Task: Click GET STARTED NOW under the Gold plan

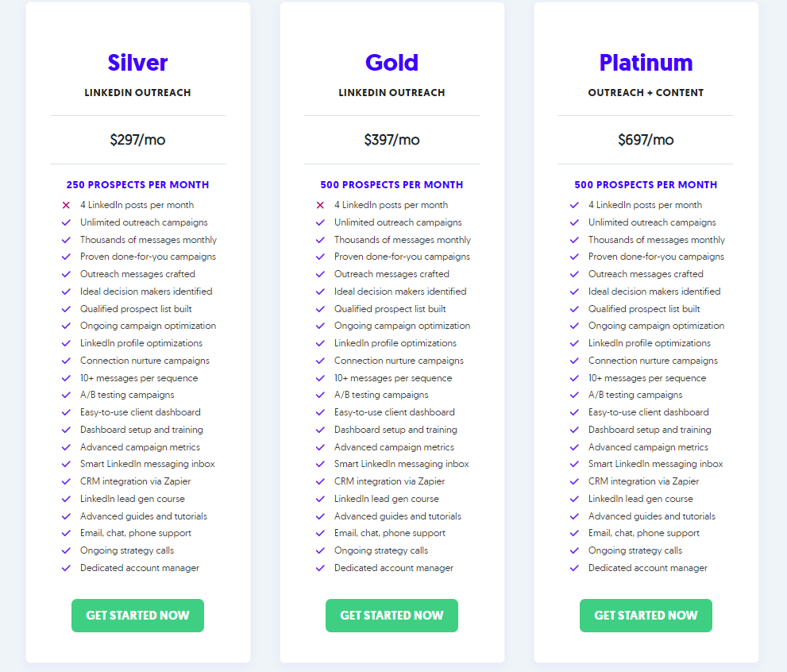Action: coord(392,615)
